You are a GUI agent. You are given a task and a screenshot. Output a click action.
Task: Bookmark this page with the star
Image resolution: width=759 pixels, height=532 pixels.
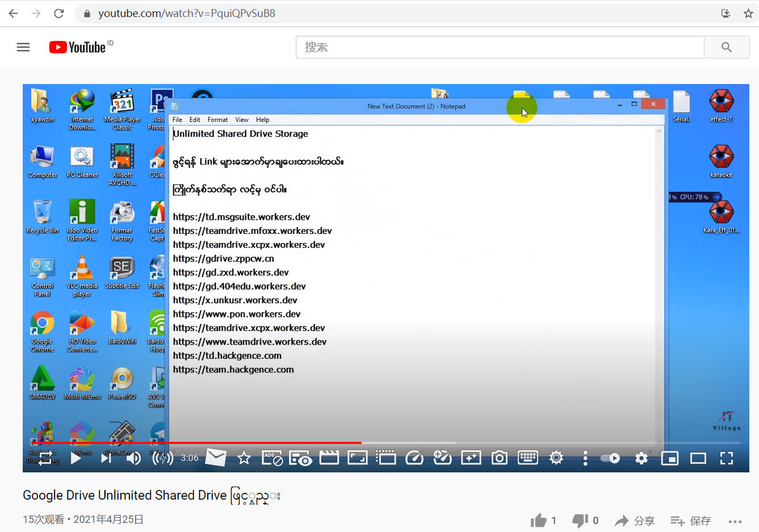pyautogui.click(x=748, y=13)
